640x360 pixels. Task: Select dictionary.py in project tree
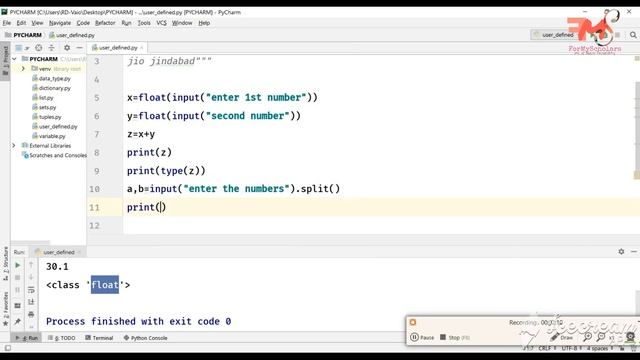pyautogui.click(x=51, y=88)
